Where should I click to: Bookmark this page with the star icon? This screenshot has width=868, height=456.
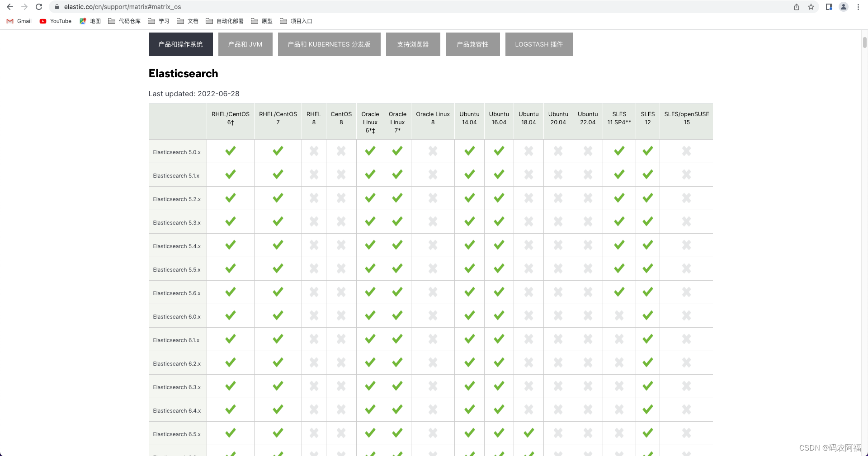click(x=811, y=7)
